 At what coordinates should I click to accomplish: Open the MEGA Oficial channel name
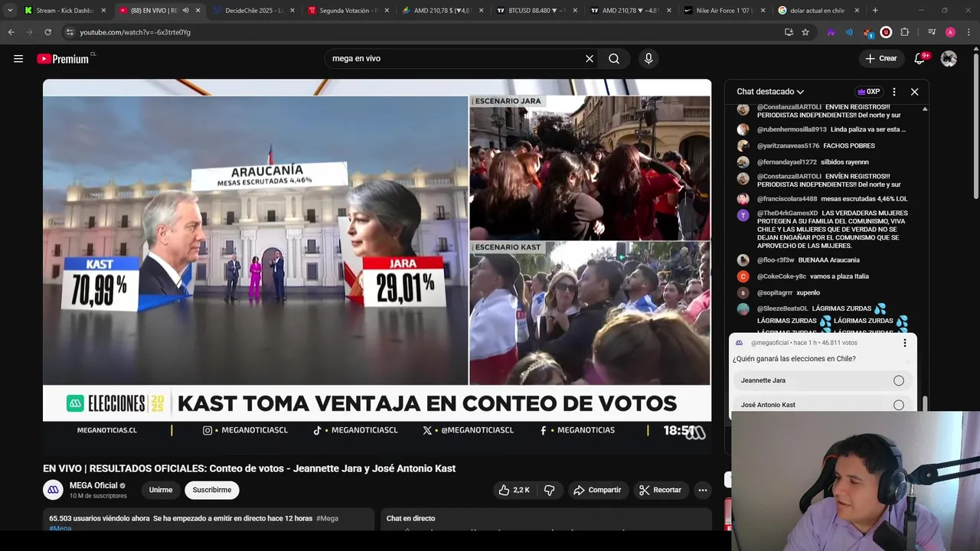[93, 485]
